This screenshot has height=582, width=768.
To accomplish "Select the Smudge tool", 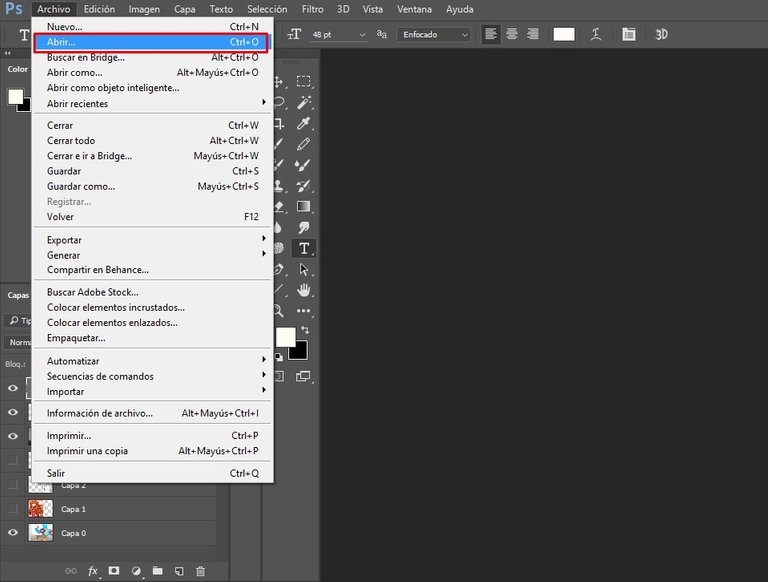I will coord(303,227).
